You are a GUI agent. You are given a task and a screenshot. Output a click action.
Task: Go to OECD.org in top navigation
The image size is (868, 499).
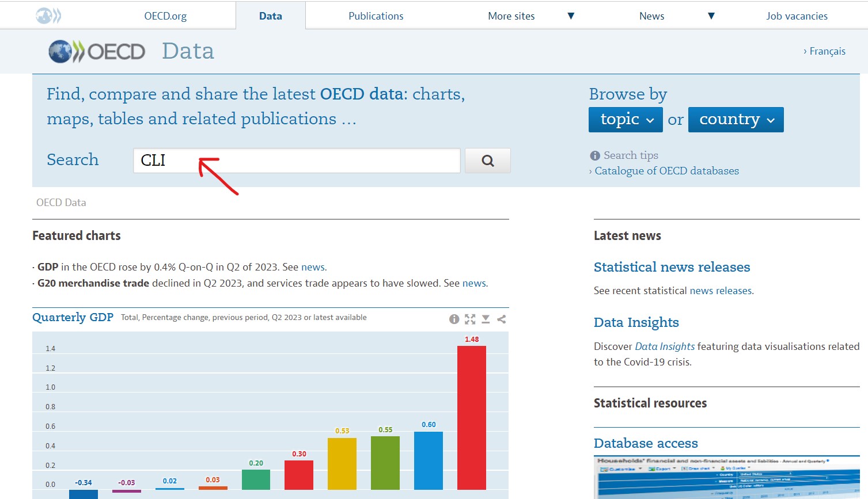tap(165, 16)
